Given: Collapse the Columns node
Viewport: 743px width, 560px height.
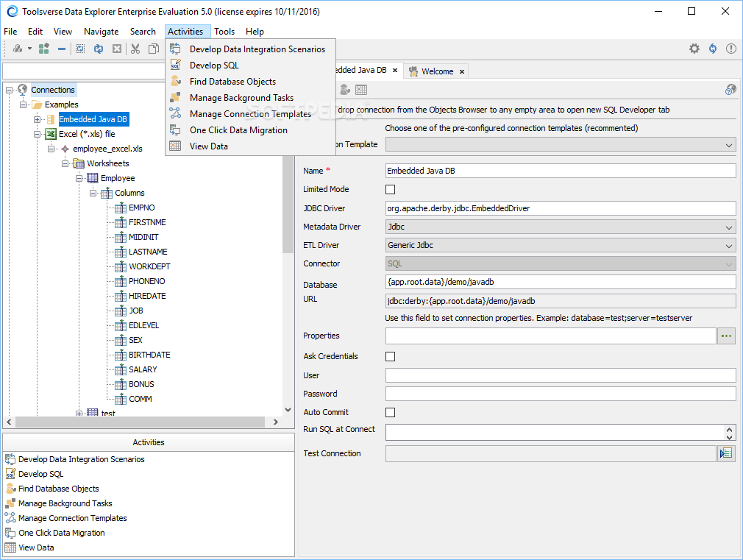Looking at the screenshot, I should tap(93, 193).
